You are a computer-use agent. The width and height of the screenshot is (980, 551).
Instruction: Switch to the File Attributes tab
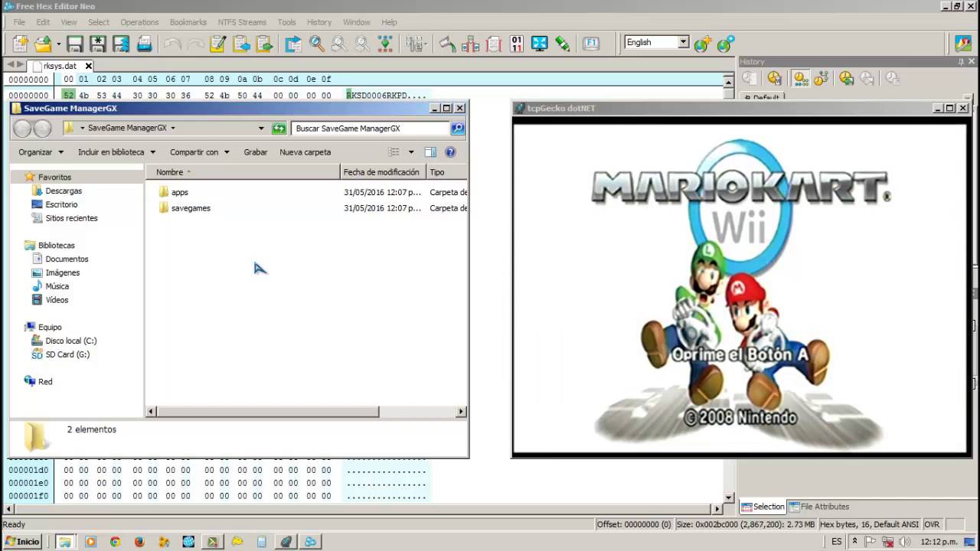[819, 507]
